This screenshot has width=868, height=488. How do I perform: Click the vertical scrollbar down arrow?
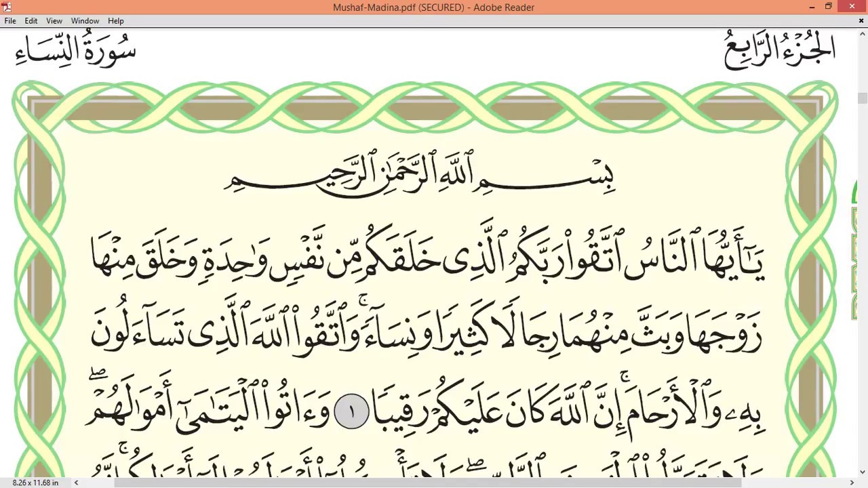point(863,472)
